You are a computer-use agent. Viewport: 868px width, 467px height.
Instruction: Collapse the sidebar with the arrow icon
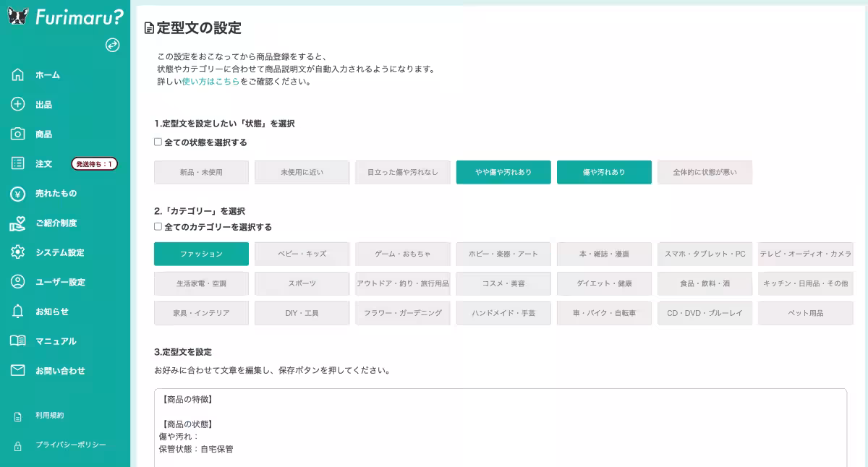click(112, 45)
